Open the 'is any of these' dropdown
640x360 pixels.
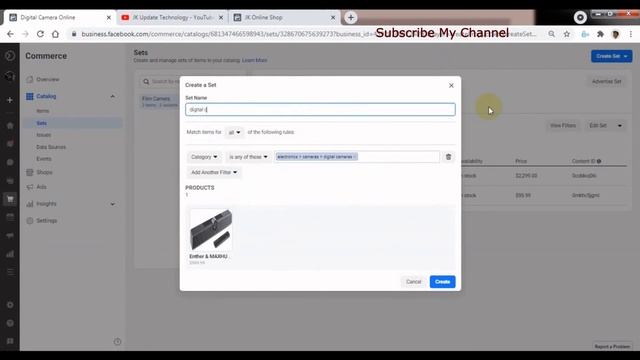coord(248,157)
